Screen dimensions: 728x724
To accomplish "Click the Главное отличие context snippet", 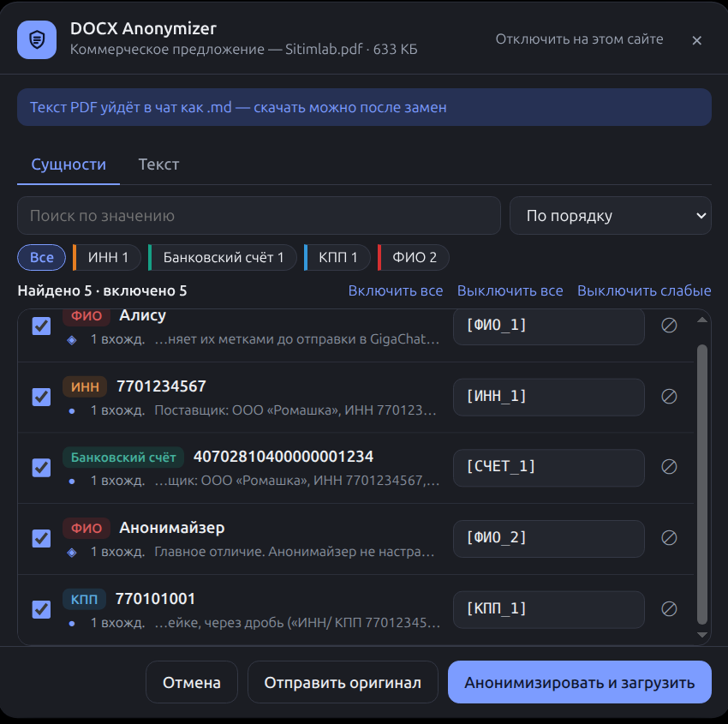I will (x=295, y=552).
